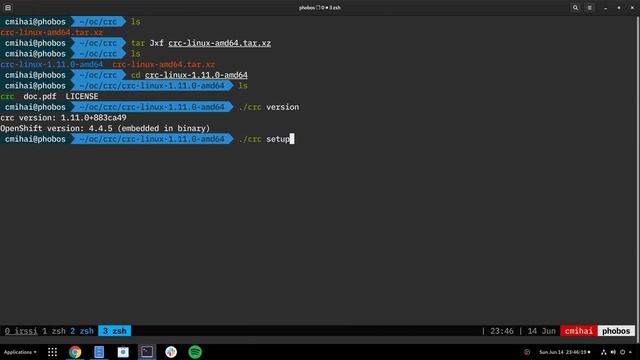Open the power tray icon
The width and height of the screenshot is (640, 360).
tap(622, 352)
